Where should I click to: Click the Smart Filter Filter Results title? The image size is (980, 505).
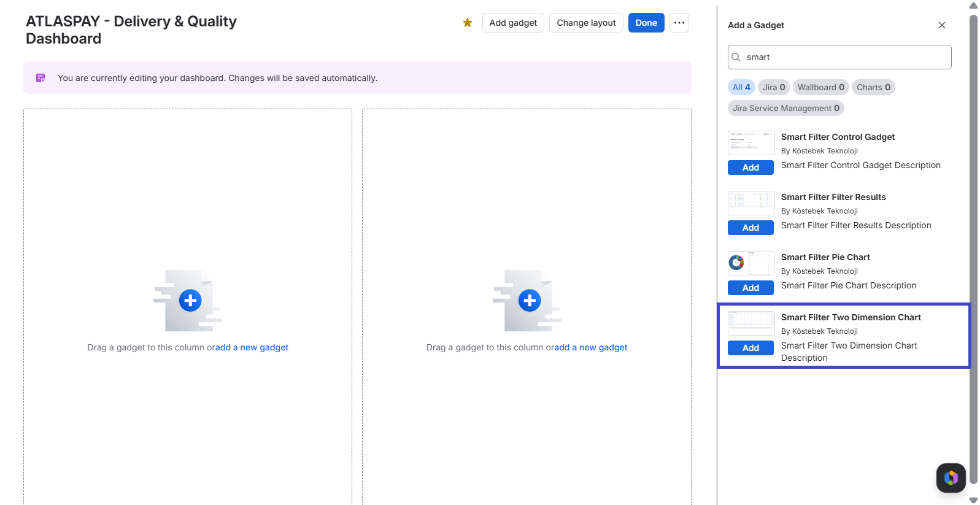[833, 197]
